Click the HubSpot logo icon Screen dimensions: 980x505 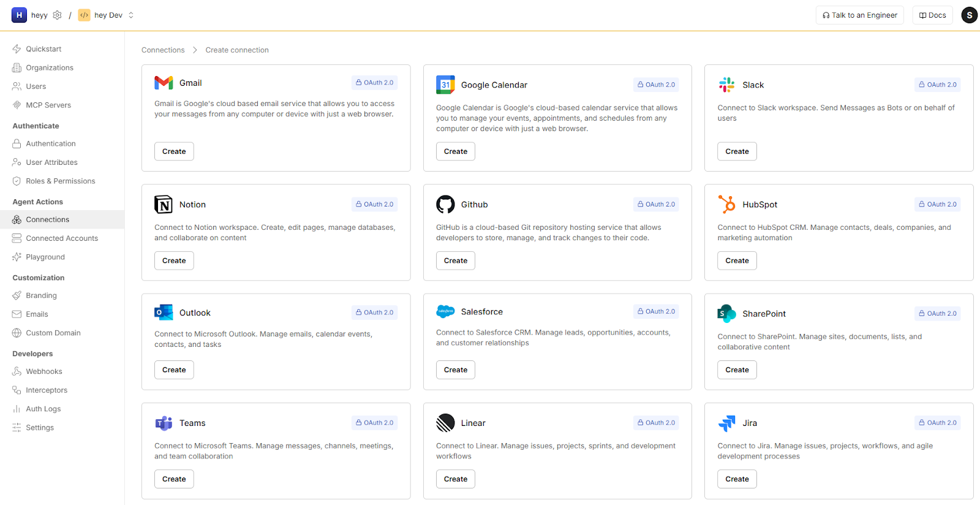[x=727, y=204]
